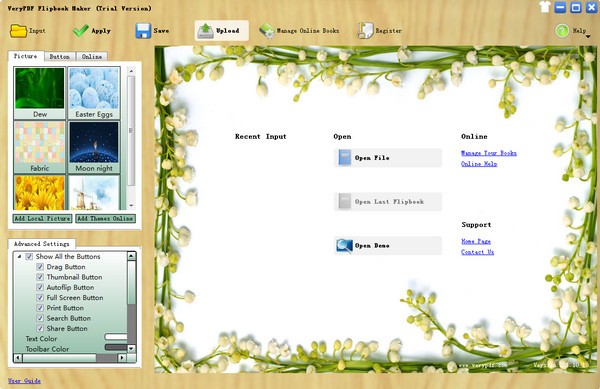Click the settings tree scroll-down arrow
This screenshot has width=600, height=389.
(x=131, y=348)
